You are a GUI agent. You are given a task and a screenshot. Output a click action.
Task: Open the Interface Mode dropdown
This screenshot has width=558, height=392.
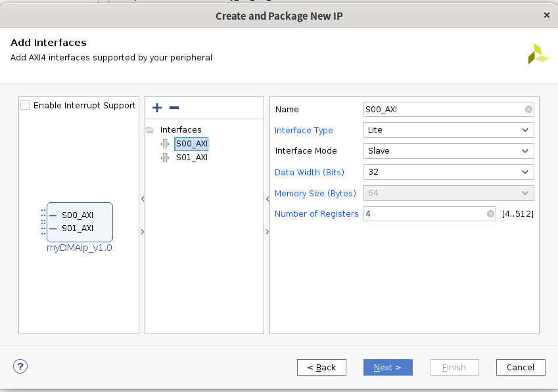pos(448,151)
